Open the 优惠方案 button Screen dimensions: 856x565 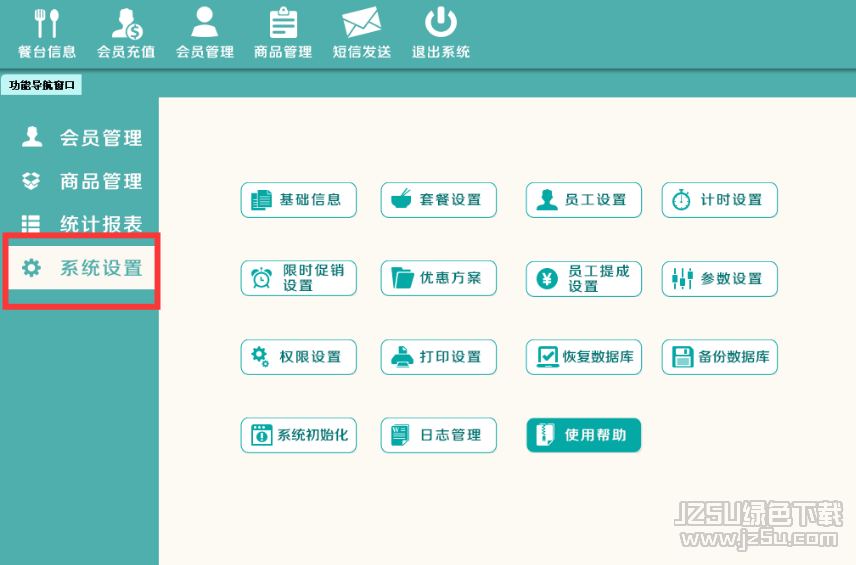(438, 278)
